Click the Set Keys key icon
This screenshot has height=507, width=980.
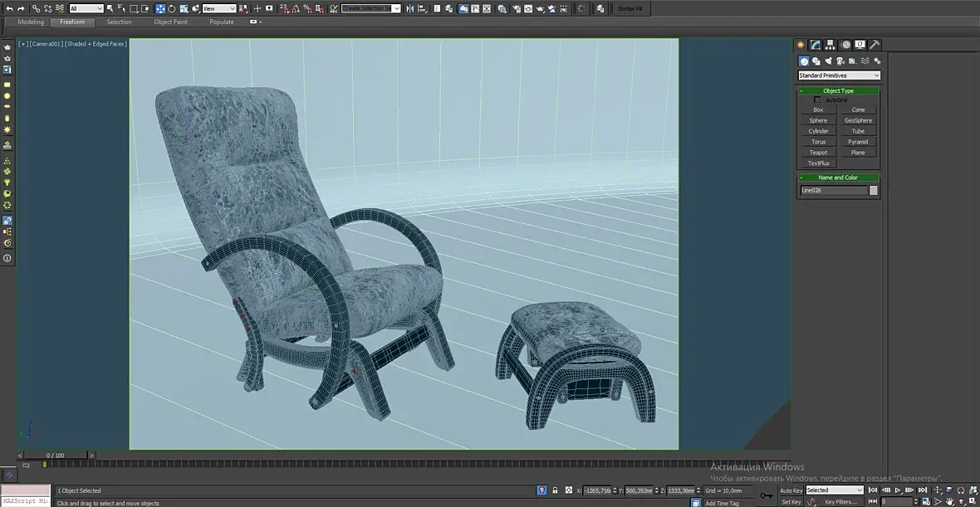pyautogui.click(x=766, y=495)
